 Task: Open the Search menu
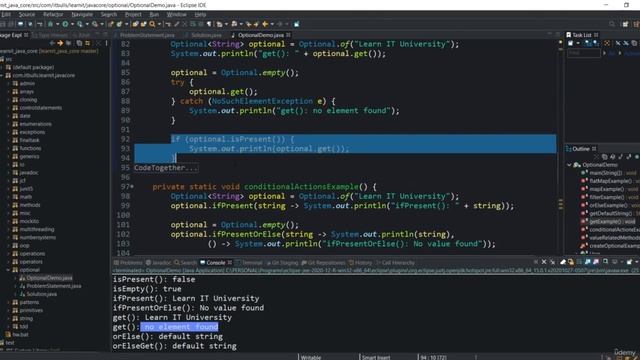tap(109, 15)
